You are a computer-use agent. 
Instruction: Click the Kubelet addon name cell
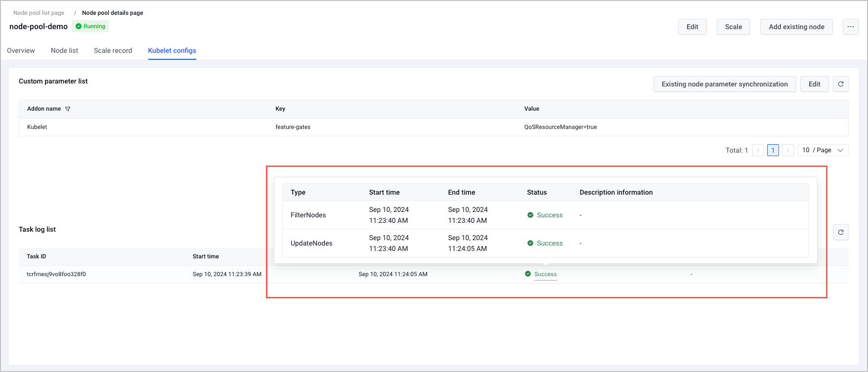tap(37, 127)
